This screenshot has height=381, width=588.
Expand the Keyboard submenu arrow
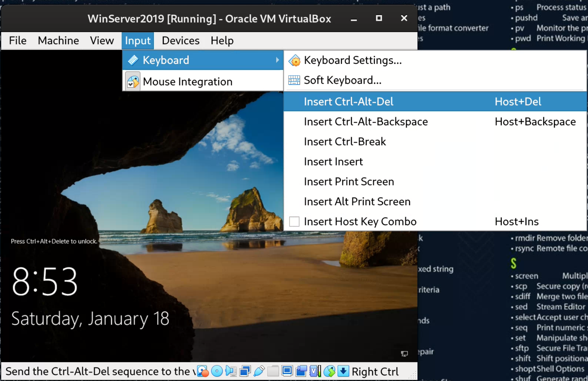[277, 60]
